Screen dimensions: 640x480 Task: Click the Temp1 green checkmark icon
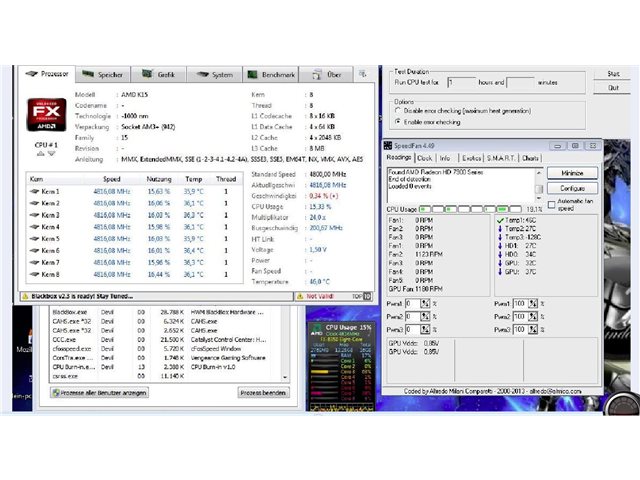[500, 219]
